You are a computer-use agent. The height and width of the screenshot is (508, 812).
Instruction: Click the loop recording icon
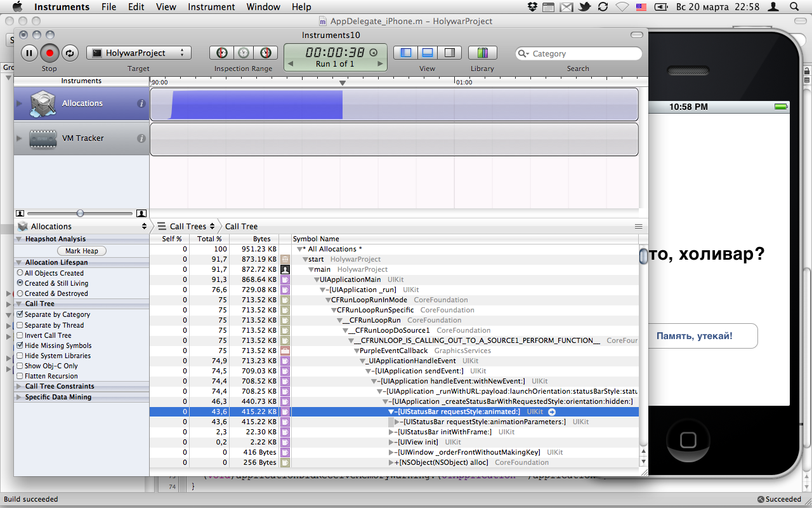coord(69,53)
